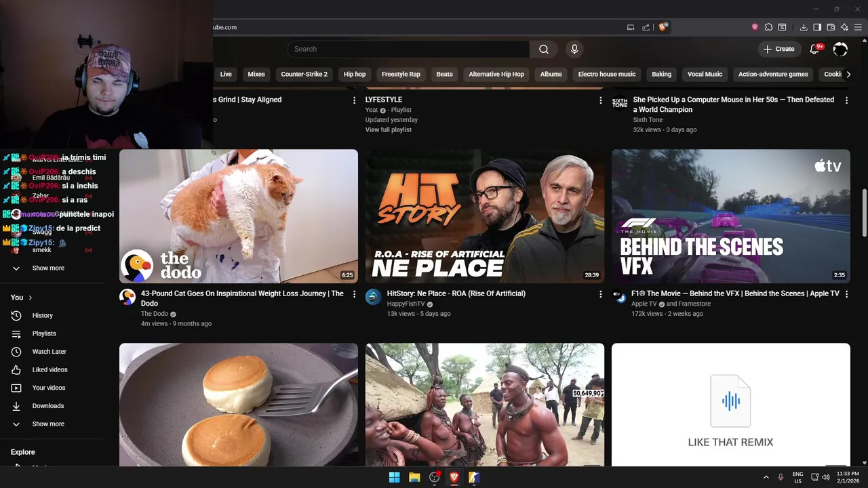Open Brave browser taskbar icon
868x488 pixels.
click(x=454, y=477)
